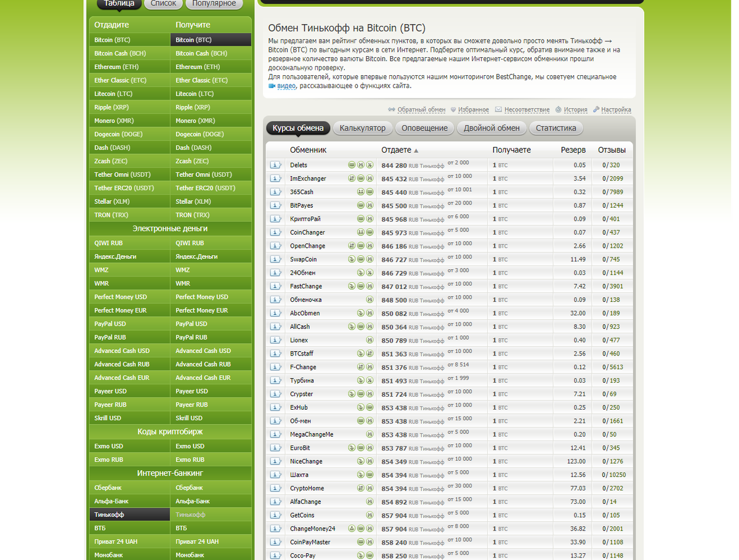Viewport: 739px width, 560px height.
Task: Select ВТБ in Отдадите column
Action: pyautogui.click(x=130, y=528)
